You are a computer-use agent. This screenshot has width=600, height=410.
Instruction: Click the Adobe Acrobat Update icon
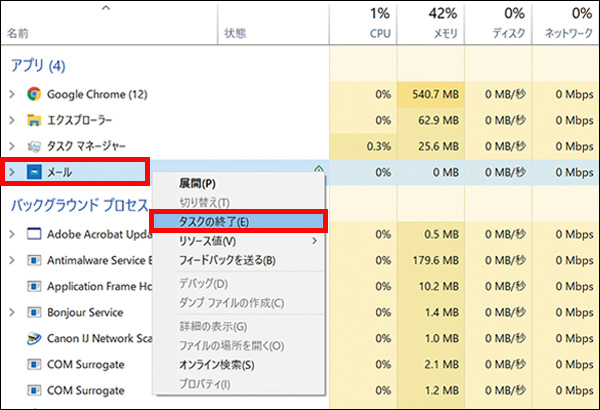[34, 234]
